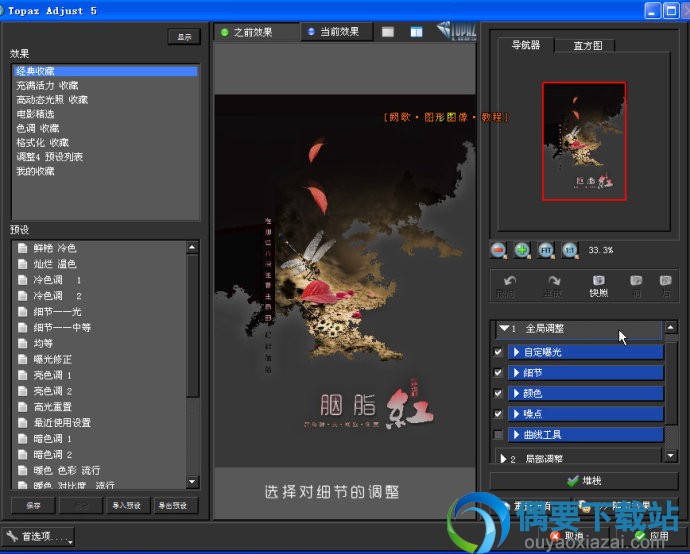Click the 1:1 zoom icon
The width and height of the screenshot is (690, 554).
569,250
